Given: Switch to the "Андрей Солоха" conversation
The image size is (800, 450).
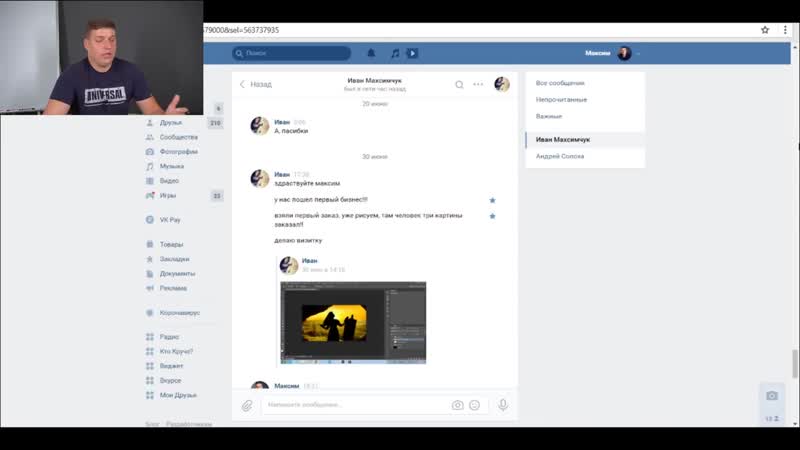Looking at the screenshot, I should [x=560, y=156].
